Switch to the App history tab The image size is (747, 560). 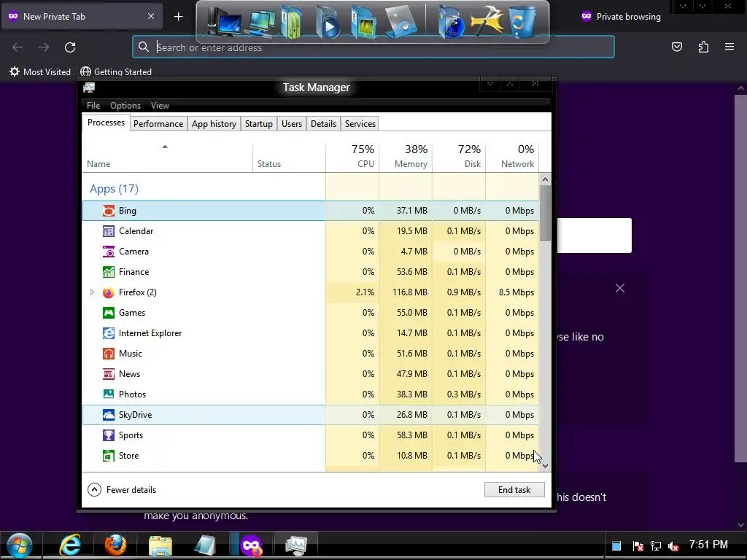tap(214, 124)
